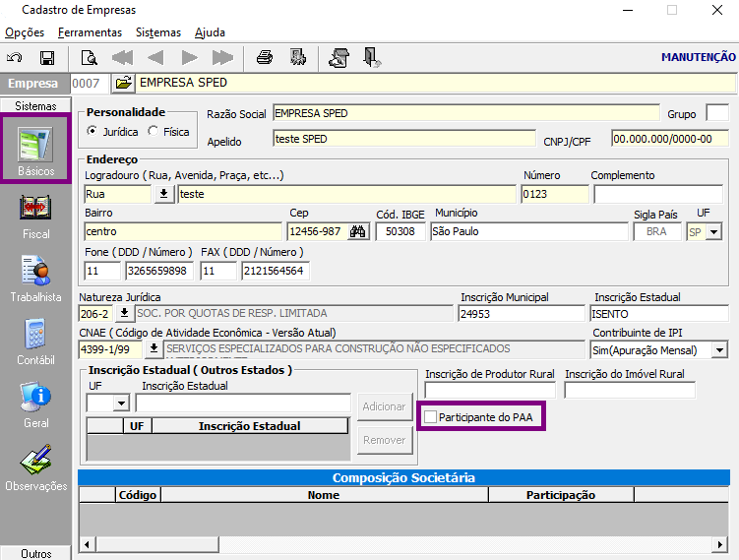Expand the Natureza Jurídica lookup arrow
This screenshot has height=560, width=739.
[x=124, y=313]
